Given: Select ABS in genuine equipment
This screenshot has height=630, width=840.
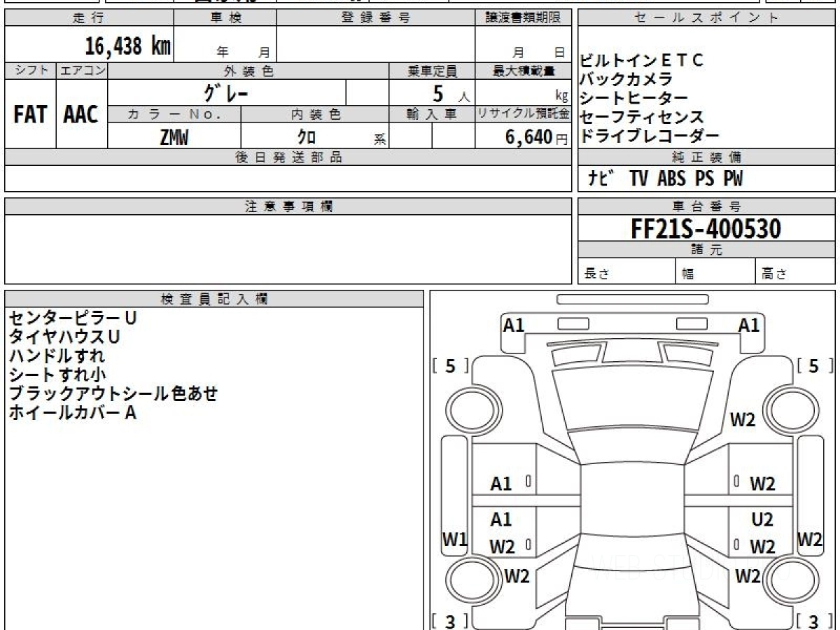Looking at the screenshot, I should point(671,178).
